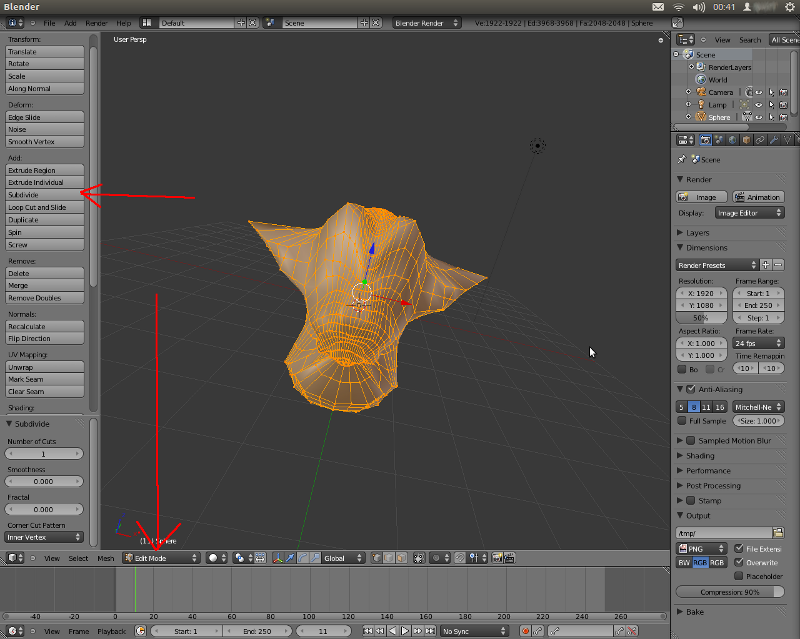
Task: Disable the Overwrite checkbox
Action: [x=738, y=562]
